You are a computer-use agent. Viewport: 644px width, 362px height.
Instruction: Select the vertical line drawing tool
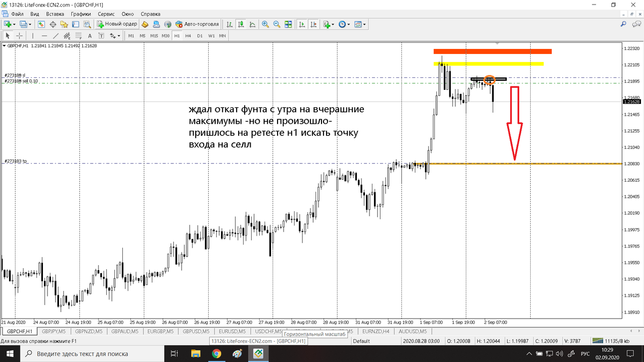coord(33,36)
